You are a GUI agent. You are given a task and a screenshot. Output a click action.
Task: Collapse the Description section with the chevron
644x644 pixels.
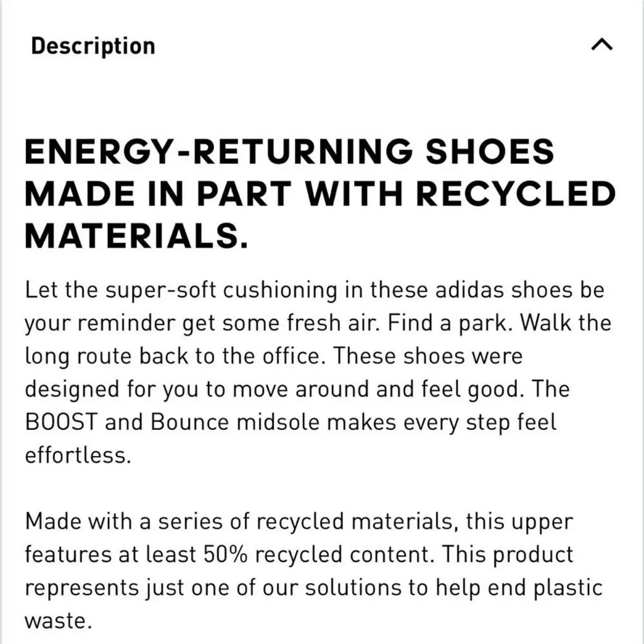click(x=602, y=46)
